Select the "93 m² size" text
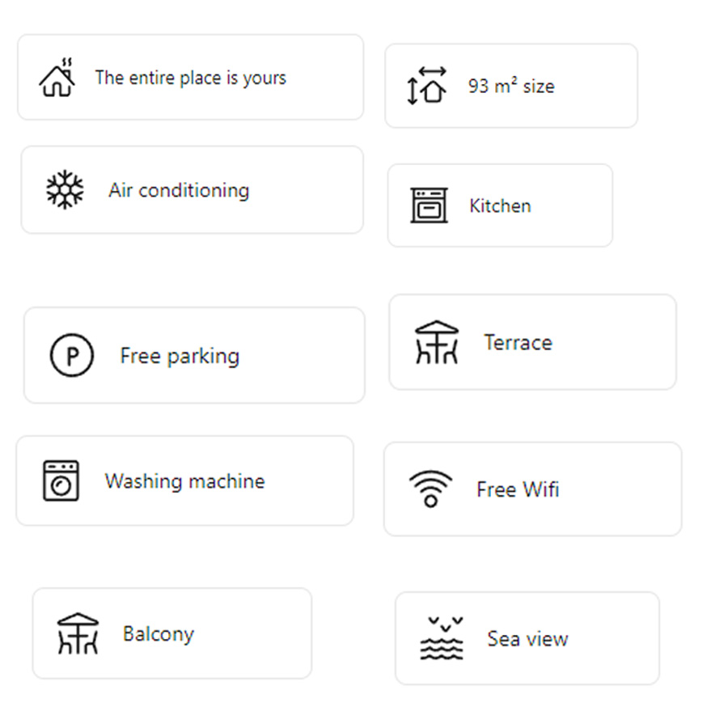The width and height of the screenshot is (728, 728). pyautogui.click(x=511, y=86)
